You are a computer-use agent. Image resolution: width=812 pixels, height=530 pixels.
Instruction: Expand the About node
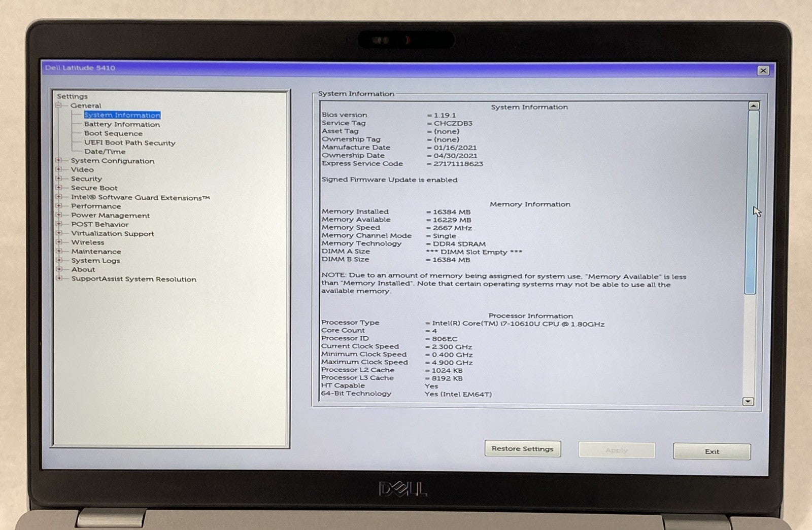[59, 269]
